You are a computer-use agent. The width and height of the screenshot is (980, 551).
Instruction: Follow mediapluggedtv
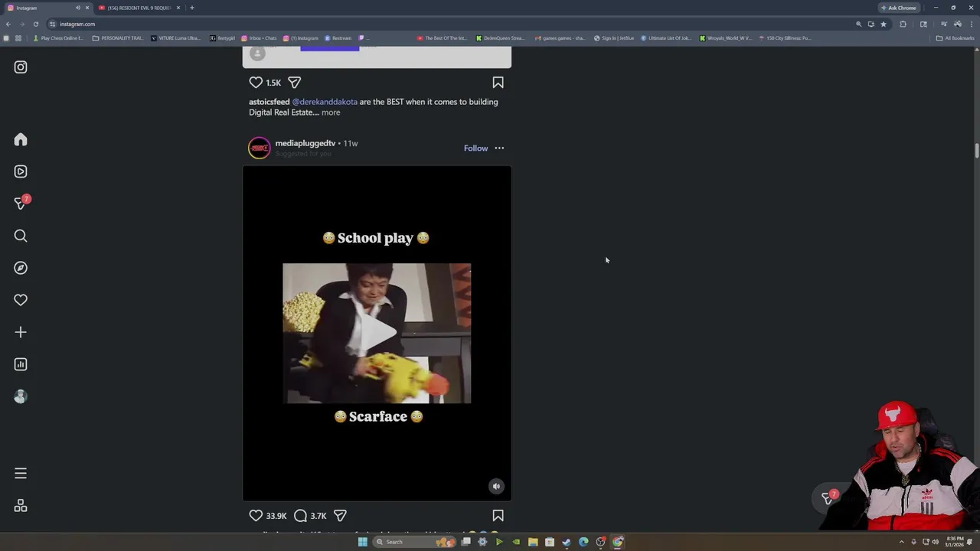click(475, 148)
